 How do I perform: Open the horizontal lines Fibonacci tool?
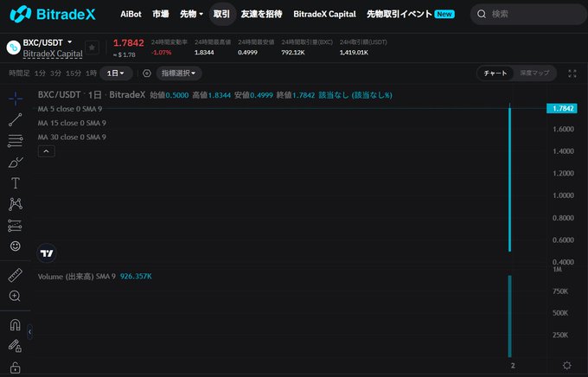[x=16, y=141]
